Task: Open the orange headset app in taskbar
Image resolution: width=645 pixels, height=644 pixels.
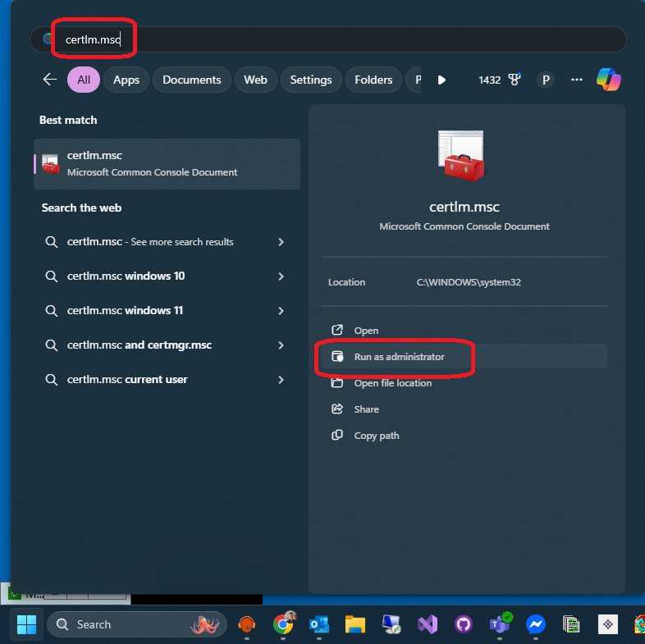Action: click(x=247, y=624)
